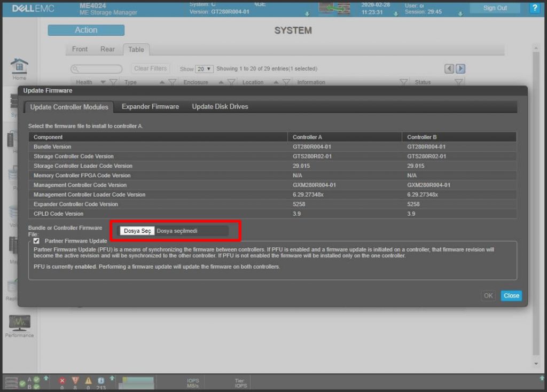Click the Close button in dialog
The width and height of the screenshot is (547, 392).
point(511,296)
